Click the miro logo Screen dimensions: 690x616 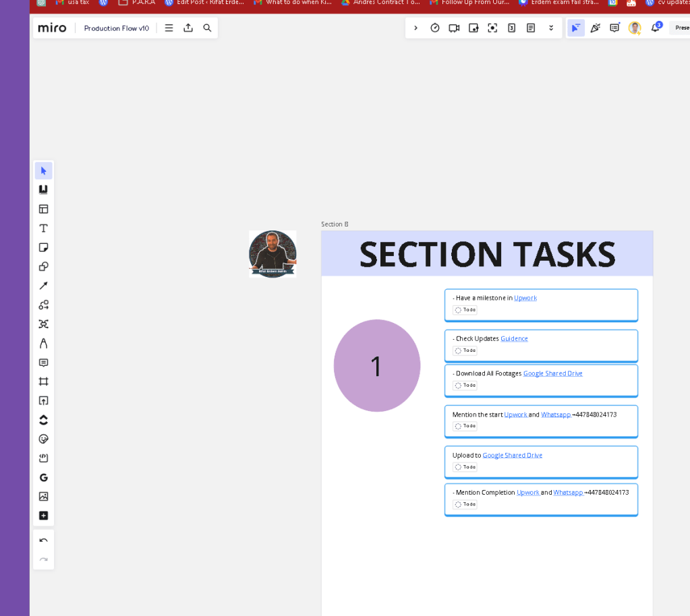point(52,28)
